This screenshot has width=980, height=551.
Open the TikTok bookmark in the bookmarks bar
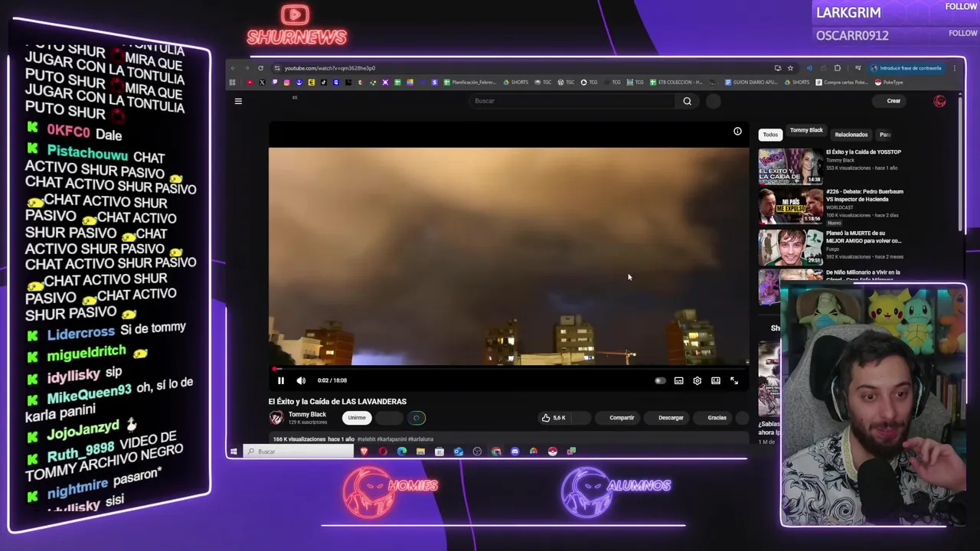tap(324, 82)
